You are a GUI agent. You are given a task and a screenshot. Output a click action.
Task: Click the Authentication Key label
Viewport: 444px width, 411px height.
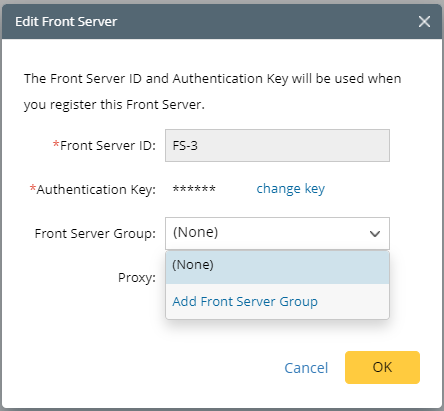96,190
